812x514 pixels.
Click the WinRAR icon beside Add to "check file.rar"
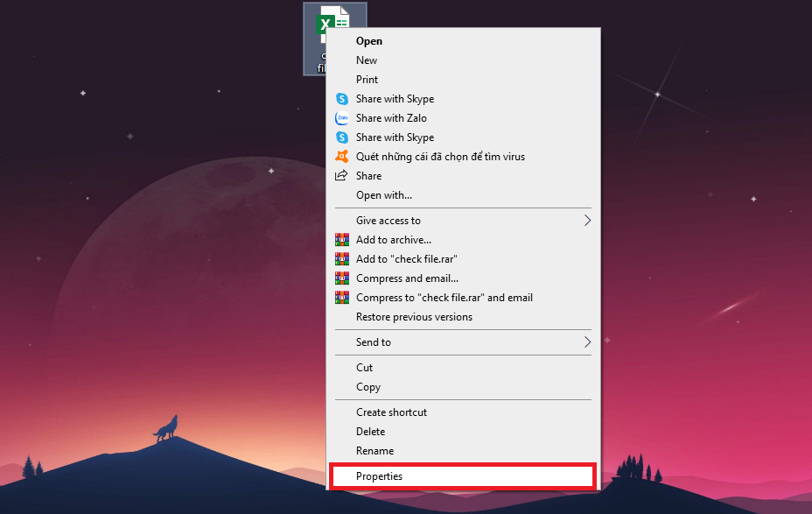point(342,259)
